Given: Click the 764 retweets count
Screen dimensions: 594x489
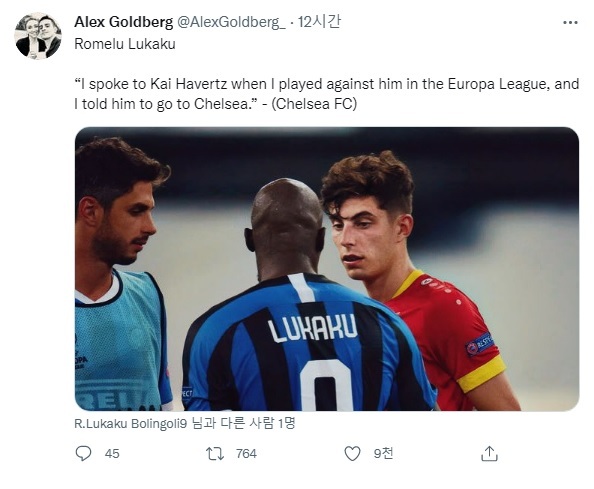Looking at the screenshot, I should (246, 453).
